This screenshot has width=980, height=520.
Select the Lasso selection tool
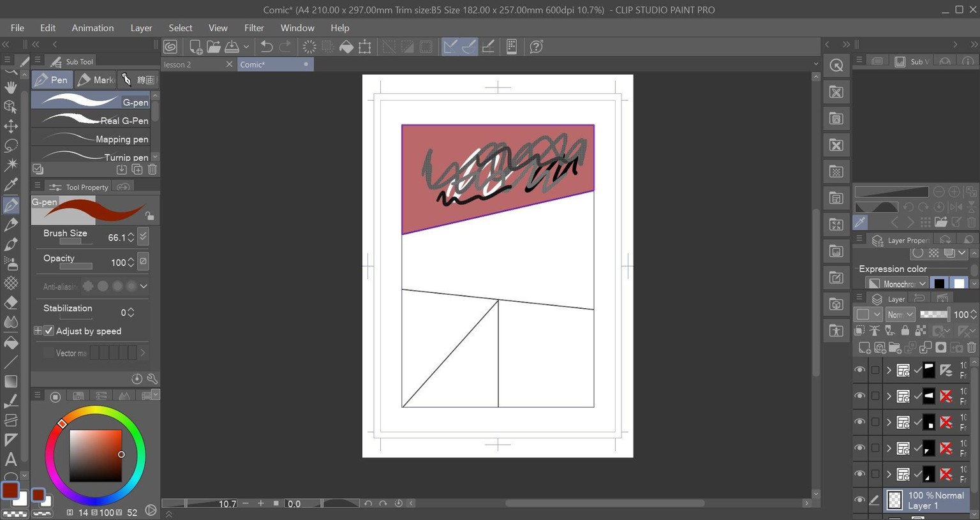tap(11, 146)
